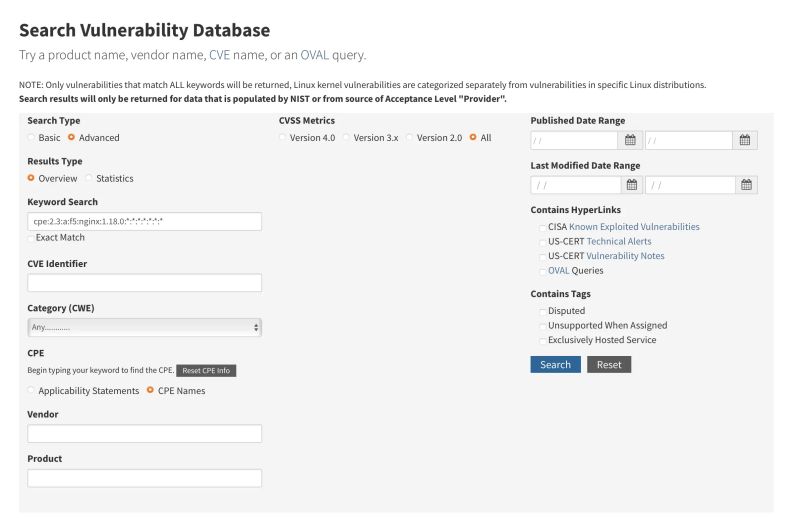Tick Unsupported When Assigned checkbox

click(x=542, y=326)
